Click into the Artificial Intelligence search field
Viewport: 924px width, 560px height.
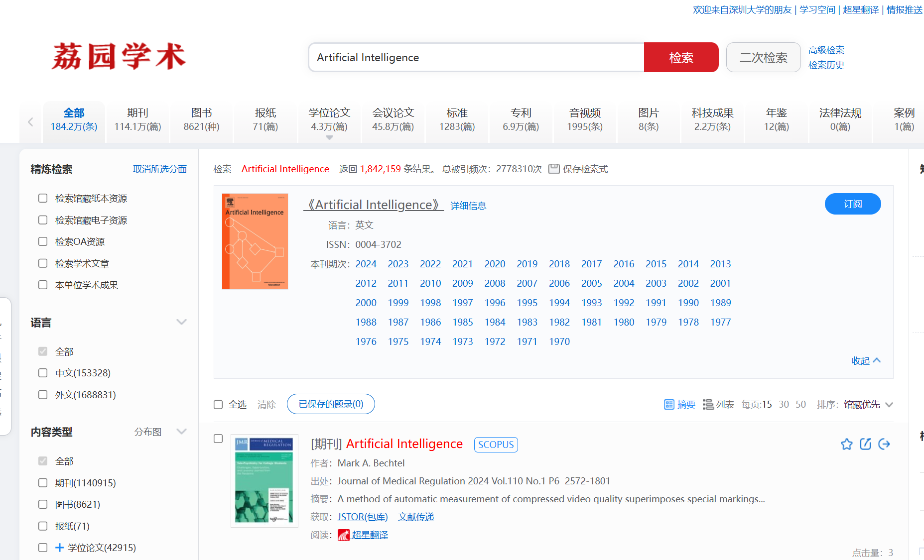click(x=476, y=57)
